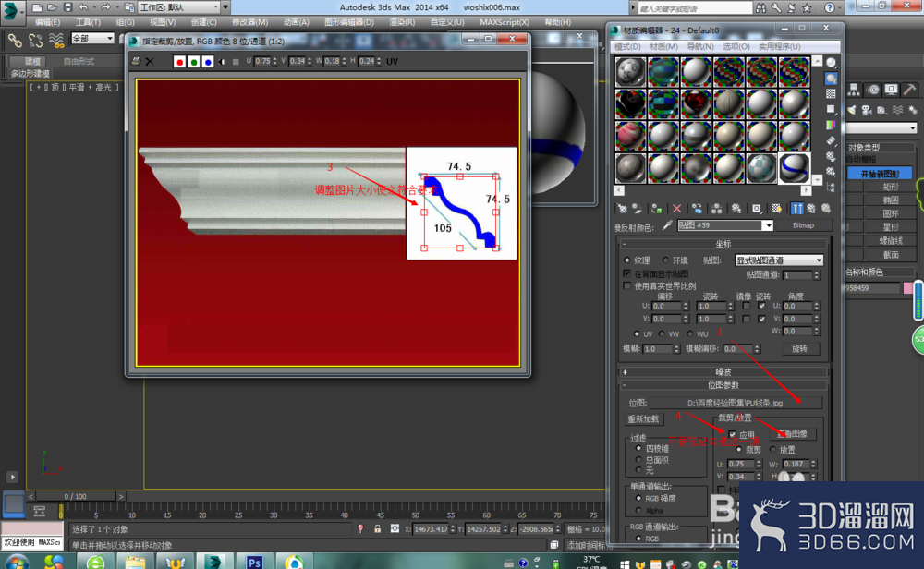Select the Environment (环境) radio button
This screenshot has width=924, height=569.
665,260
